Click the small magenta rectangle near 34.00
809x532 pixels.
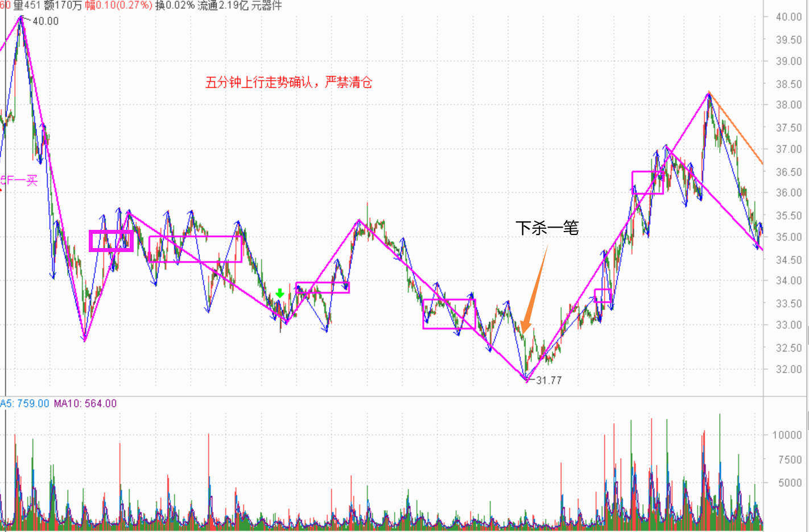click(x=323, y=287)
